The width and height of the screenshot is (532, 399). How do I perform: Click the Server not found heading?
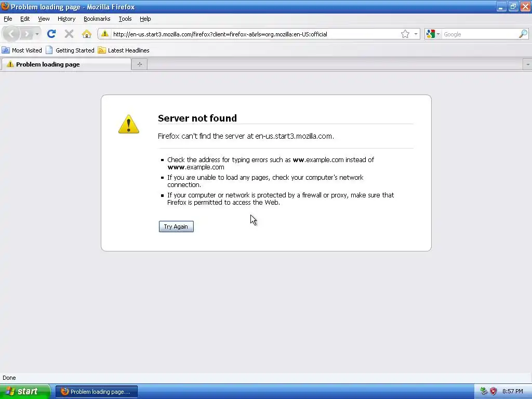197,118
